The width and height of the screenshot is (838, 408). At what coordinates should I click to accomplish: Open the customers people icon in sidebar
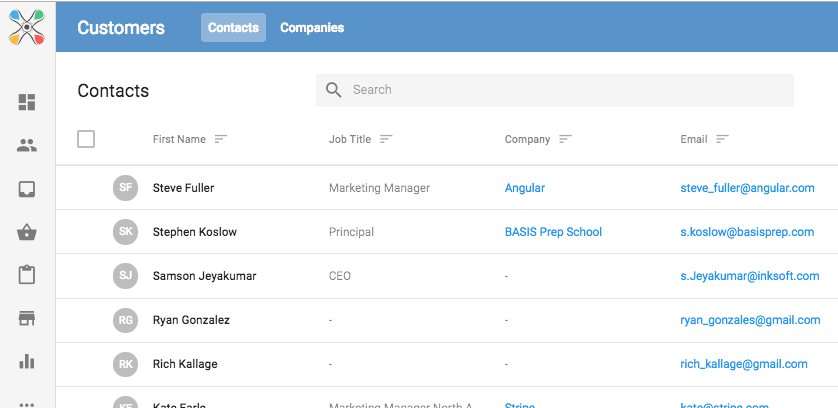point(27,145)
